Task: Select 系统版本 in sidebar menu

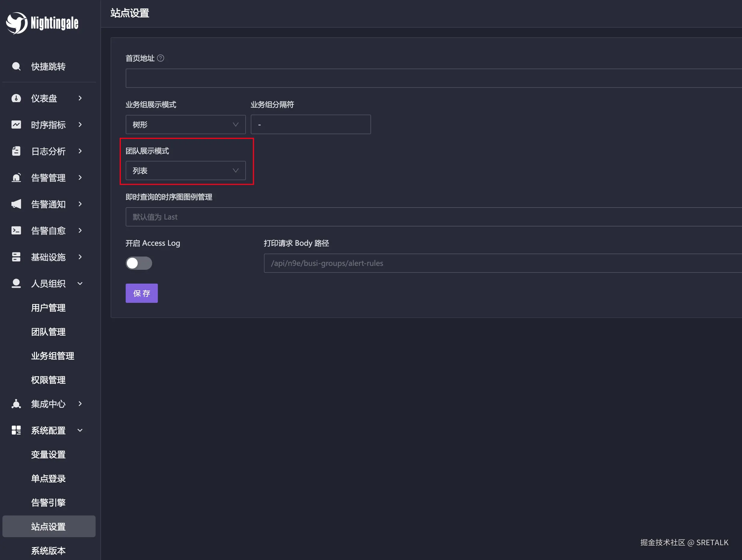Action: (x=48, y=551)
